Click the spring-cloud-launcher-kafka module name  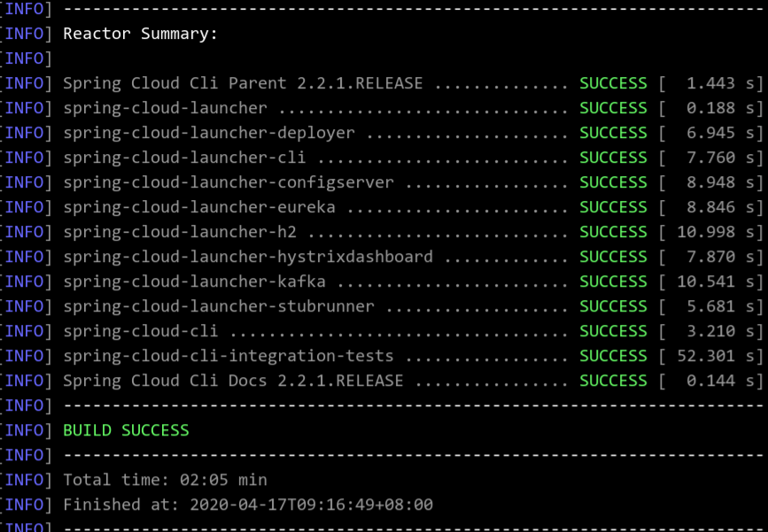[x=195, y=281]
